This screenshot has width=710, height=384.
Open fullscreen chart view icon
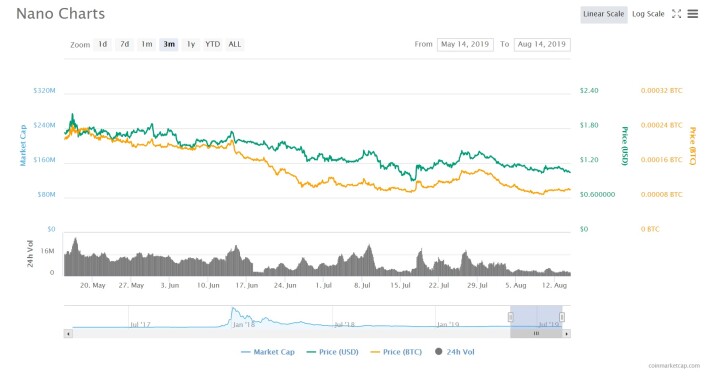tap(676, 14)
